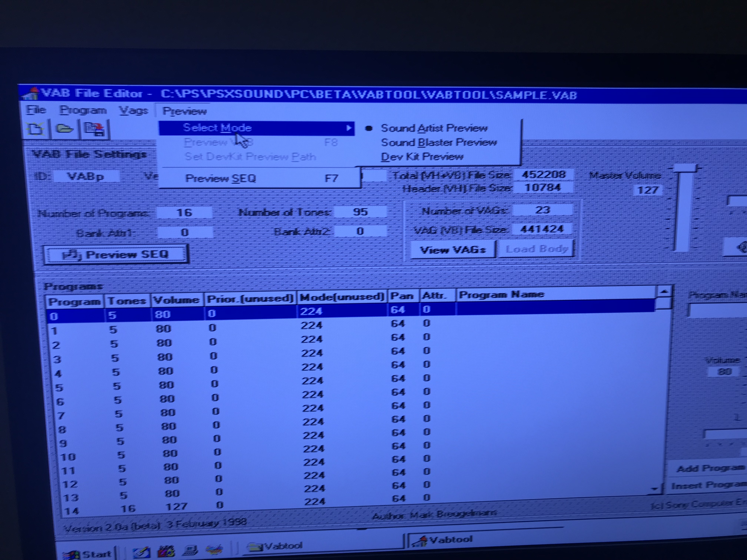Screen dimensions: 747x560
Task: Click the Master Volume value 127 field
Action: tap(647, 190)
